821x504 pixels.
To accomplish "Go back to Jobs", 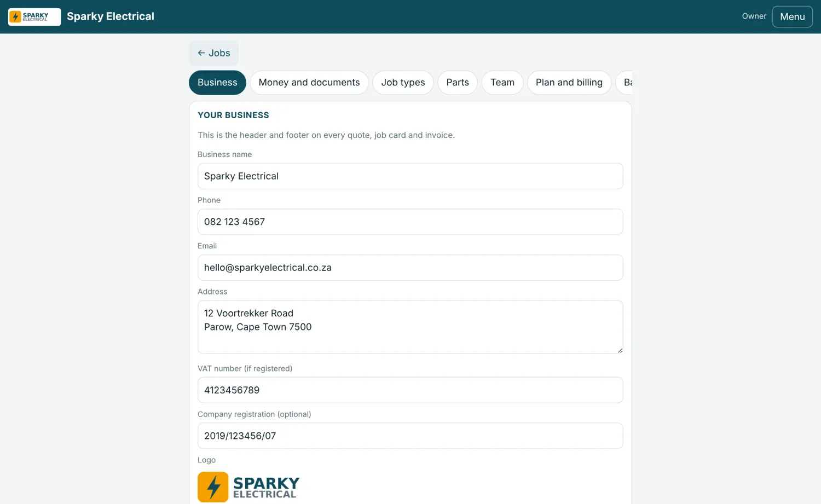I will click(x=214, y=53).
